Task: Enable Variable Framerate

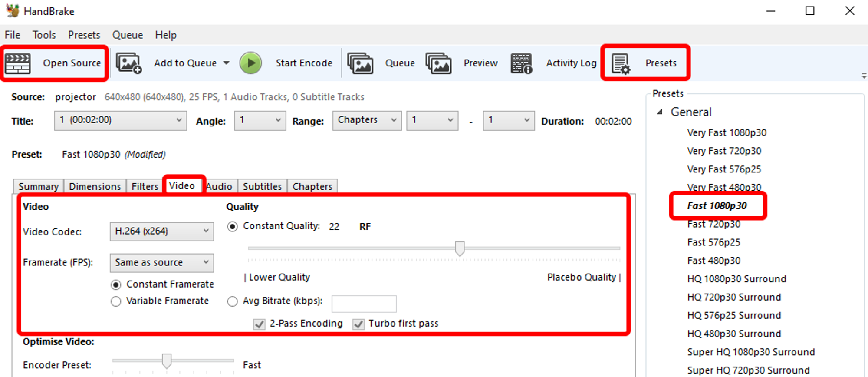Action: tap(116, 301)
